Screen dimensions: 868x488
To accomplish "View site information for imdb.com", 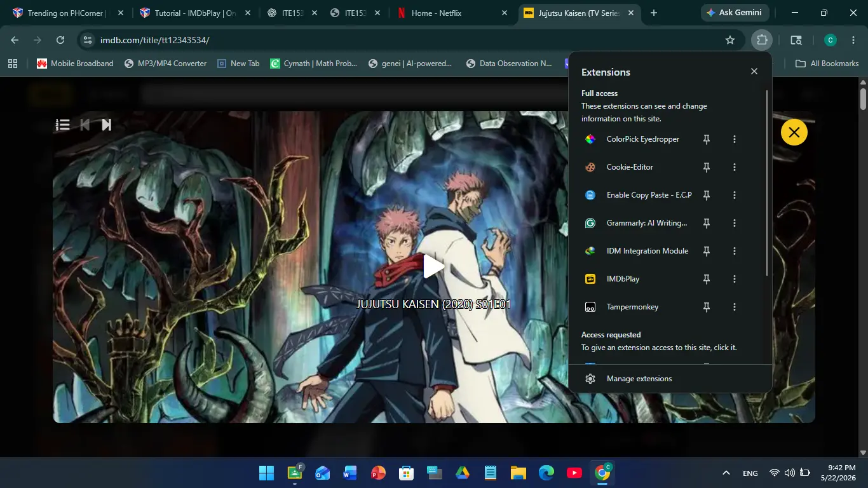I will 88,40.
